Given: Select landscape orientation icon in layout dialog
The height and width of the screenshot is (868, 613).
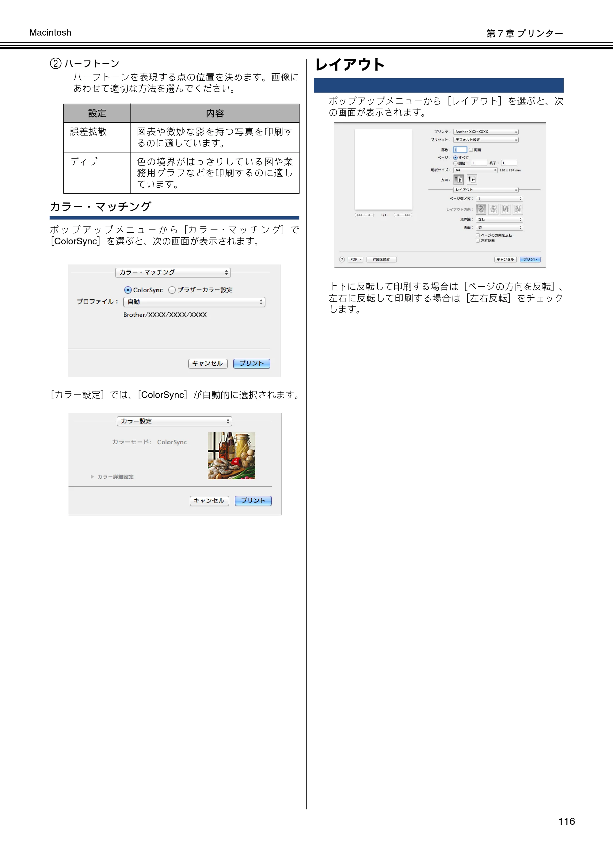Looking at the screenshot, I should coord(472,180).
